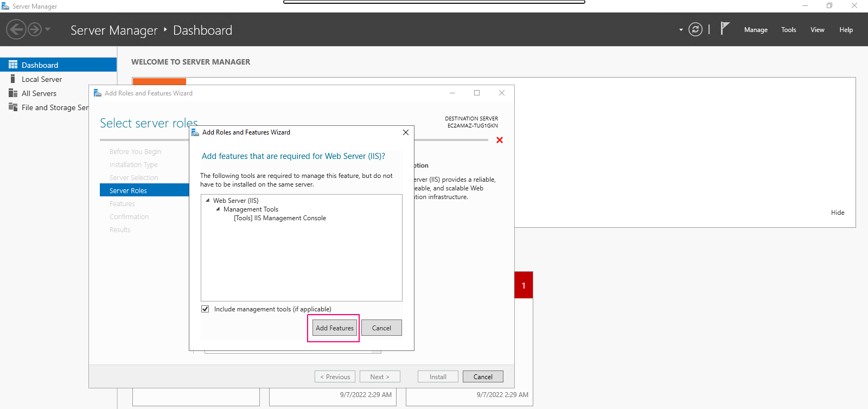Click the red alert badge showing 1
The width and height of the screenshot is (868, 409).
(x=524, y=285)
